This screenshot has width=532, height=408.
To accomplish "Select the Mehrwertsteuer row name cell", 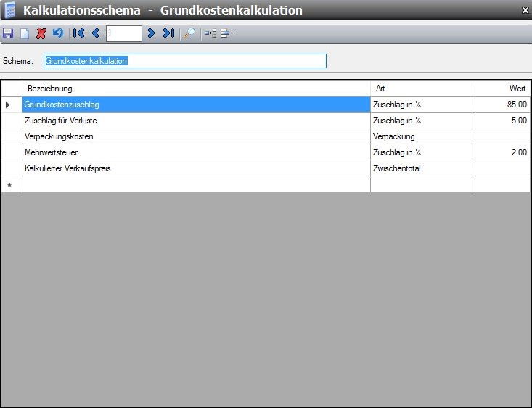I will pyautogui.click(x=196, y=152).
